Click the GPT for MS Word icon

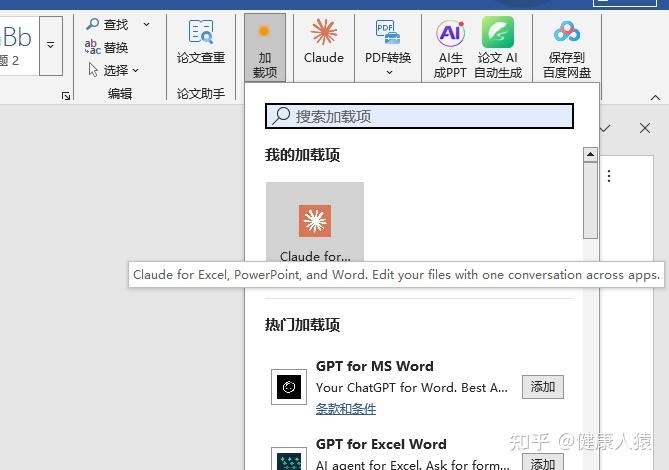pyautogui.click(x=289, y=387)
